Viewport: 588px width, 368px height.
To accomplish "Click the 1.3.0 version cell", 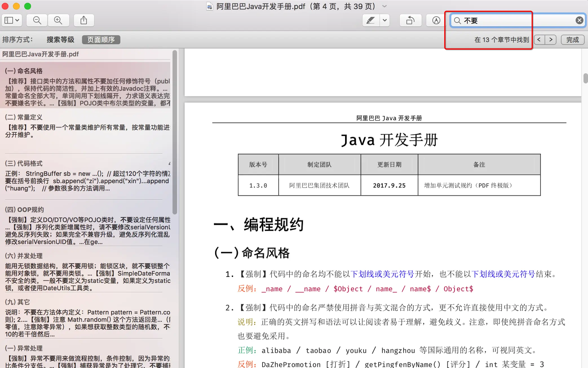I will (x=258, y=185).
